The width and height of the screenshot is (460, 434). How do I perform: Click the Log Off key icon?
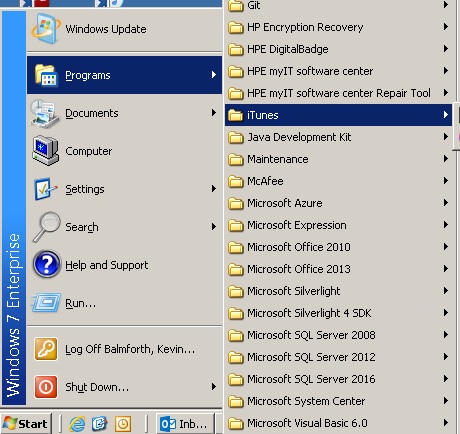(x=46, y=349)
